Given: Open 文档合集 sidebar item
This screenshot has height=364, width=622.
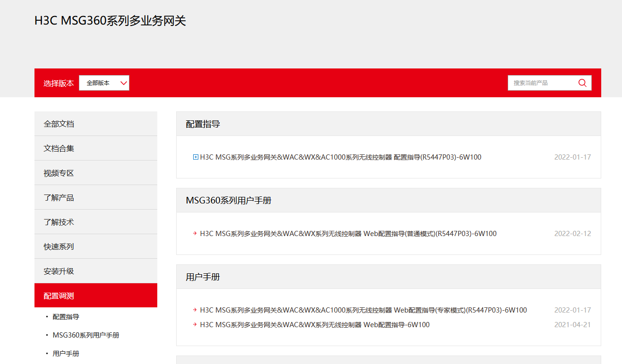Looking at the screenshot, I should click(x=96, y=148).
